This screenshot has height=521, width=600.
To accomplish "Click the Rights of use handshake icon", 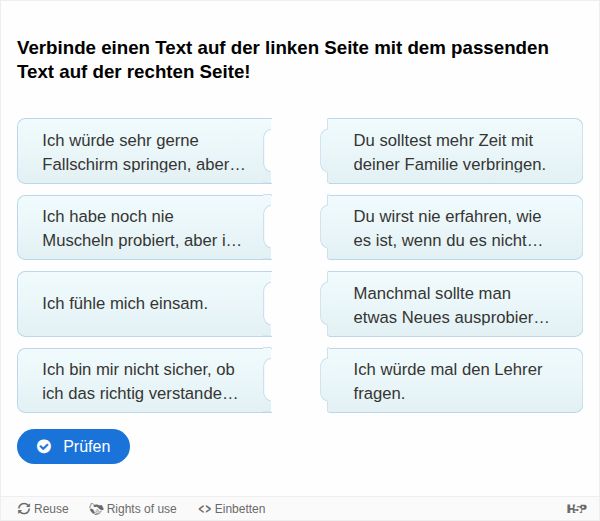I will (x=96, y=509).
